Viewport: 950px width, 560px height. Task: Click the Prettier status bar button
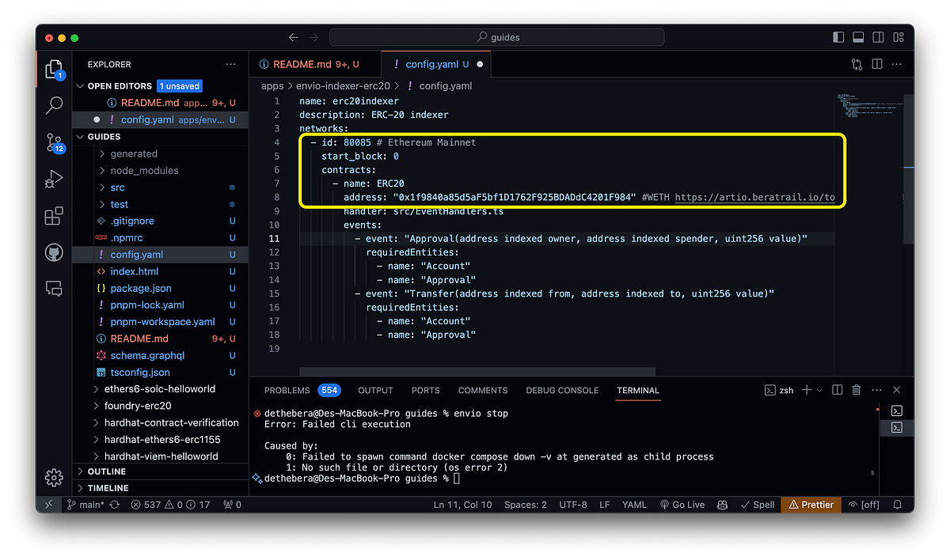[811, 504]
